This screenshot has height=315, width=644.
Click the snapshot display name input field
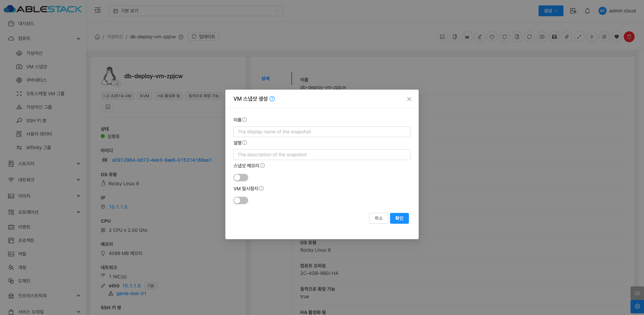(x=322, y=132)
